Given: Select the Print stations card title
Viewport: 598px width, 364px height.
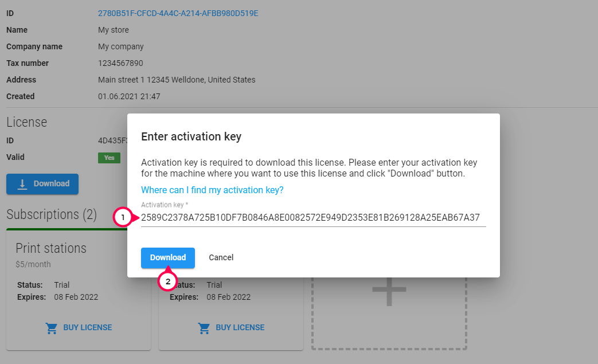Looking at the screenshot, I should [x=51, y=248].
